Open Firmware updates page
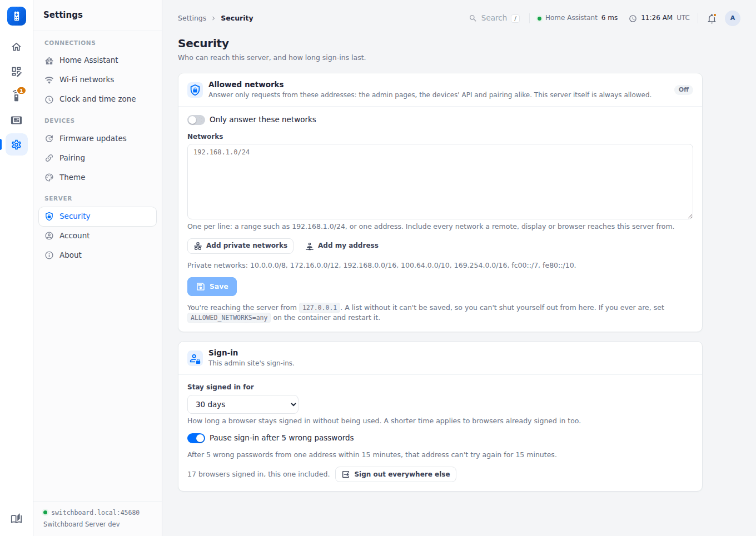Viewport: 756px width, 536px height. pos(97,138)
